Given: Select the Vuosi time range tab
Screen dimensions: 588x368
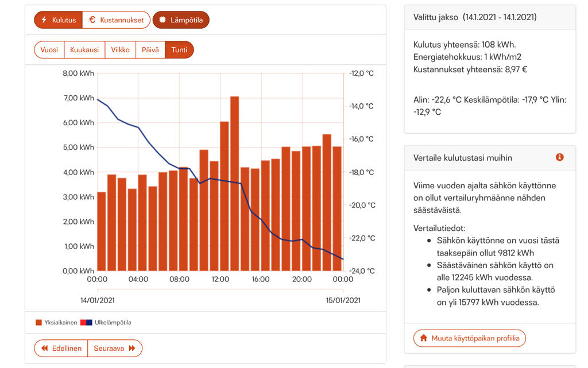Looking at the screenshot, I should pyautogui.click(x=49, y=50).
